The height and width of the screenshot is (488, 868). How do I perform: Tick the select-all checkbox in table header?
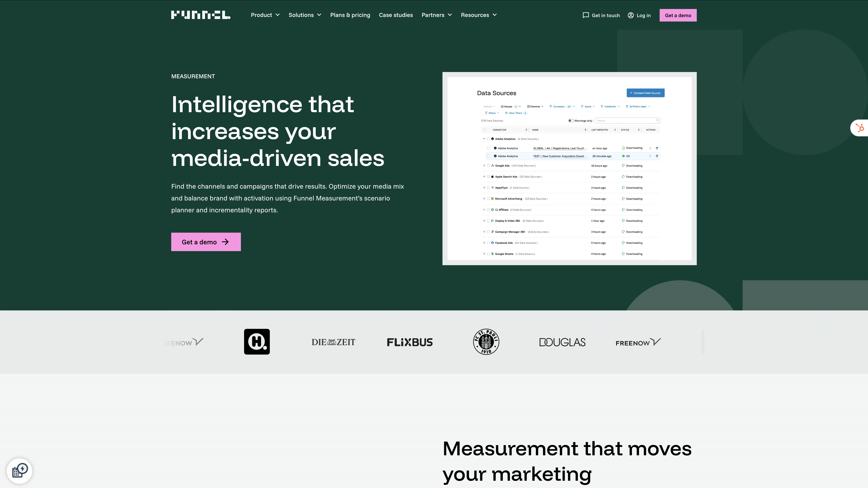[484, 130]
